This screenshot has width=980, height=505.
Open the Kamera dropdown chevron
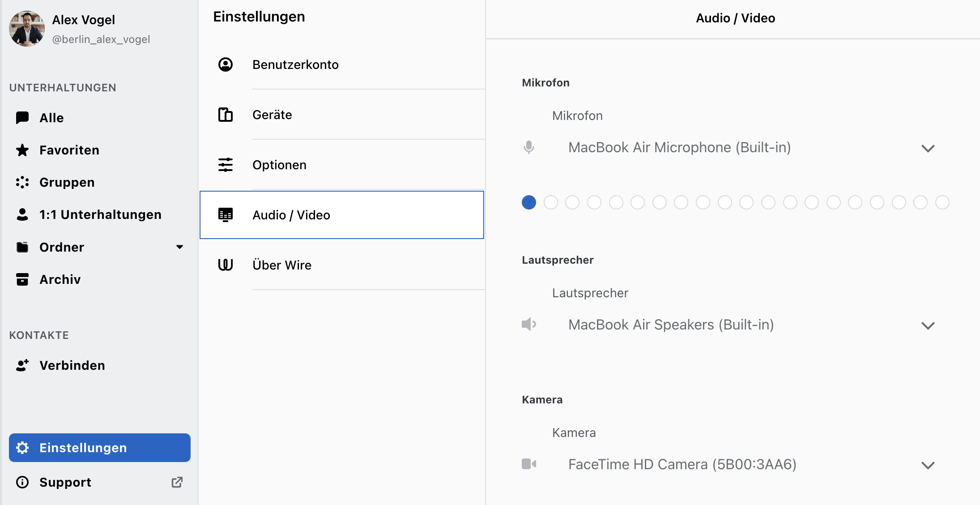click(x=928, y=465)
